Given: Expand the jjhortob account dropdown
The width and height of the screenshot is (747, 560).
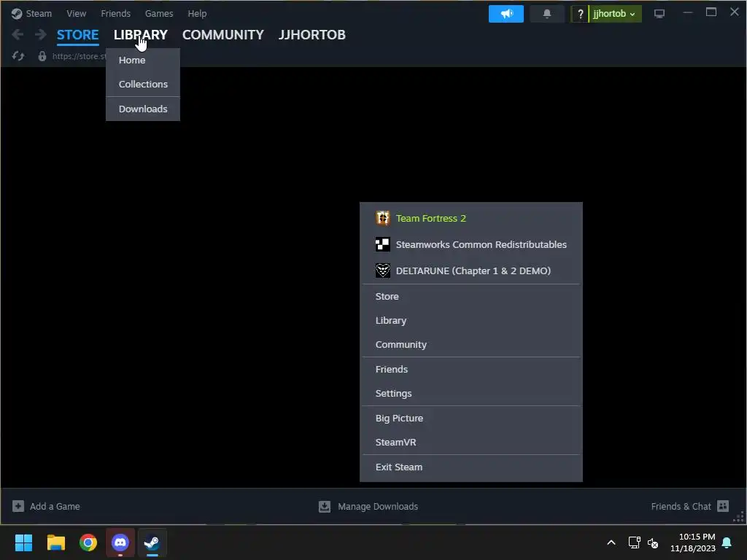Looking at the screenshot, I should [615, 14].
